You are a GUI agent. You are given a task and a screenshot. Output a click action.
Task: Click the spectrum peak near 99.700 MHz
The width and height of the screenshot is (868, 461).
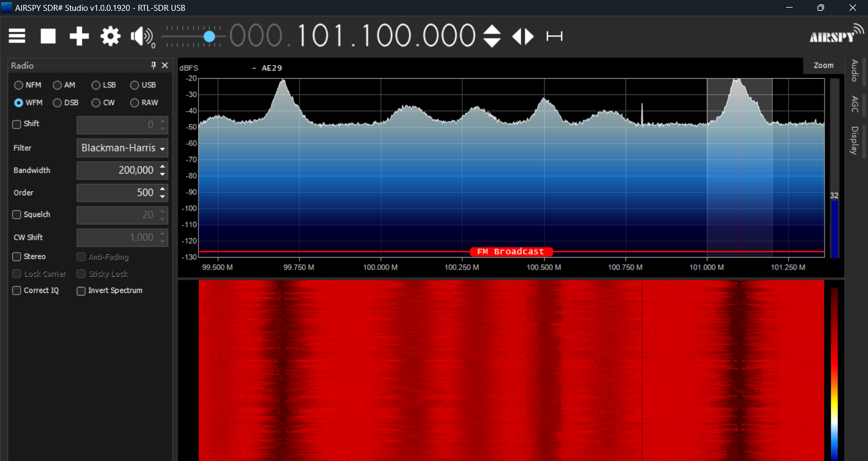coord(282,81)
